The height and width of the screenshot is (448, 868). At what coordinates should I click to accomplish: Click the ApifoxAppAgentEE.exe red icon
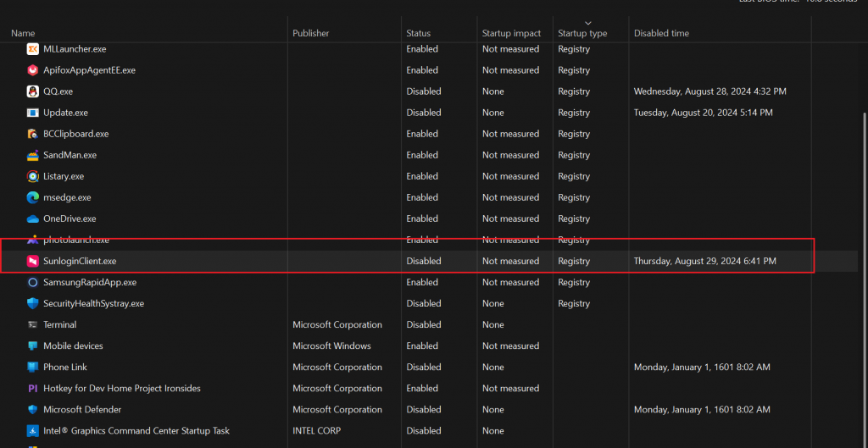33,70
